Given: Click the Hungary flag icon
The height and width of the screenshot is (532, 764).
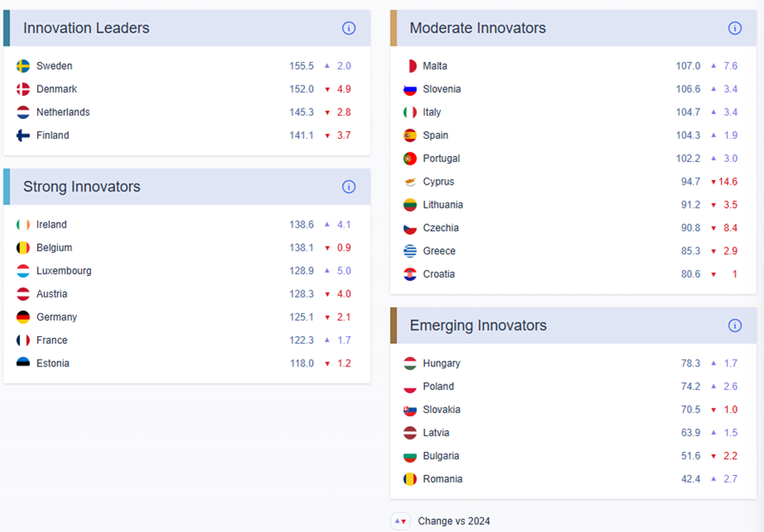Looking at the screenshot, I should (410, 364).
